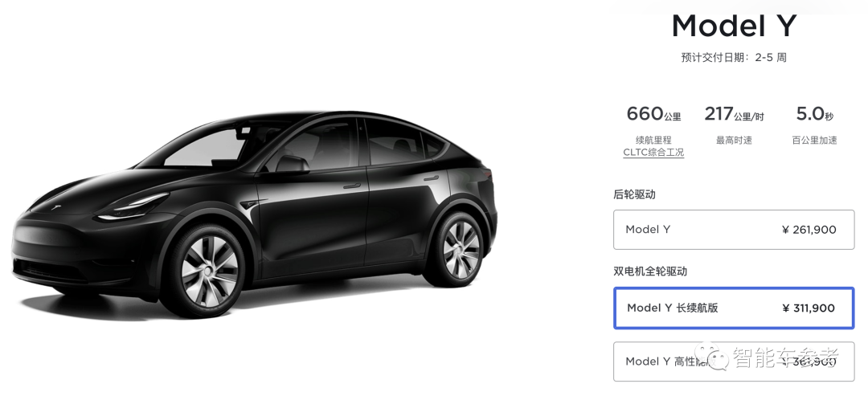
Task: Click the Model Y page heading
Action: [734, 26]
